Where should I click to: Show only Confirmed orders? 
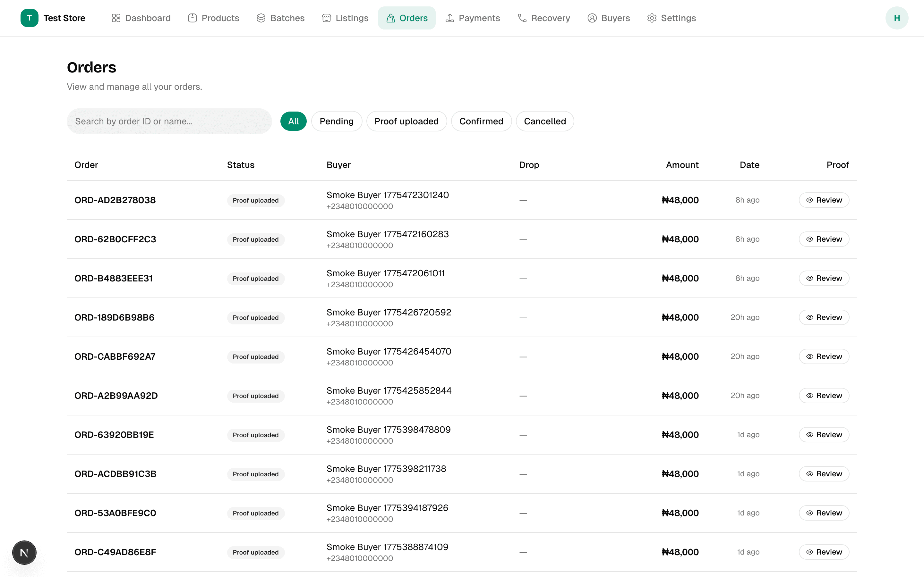481,121
